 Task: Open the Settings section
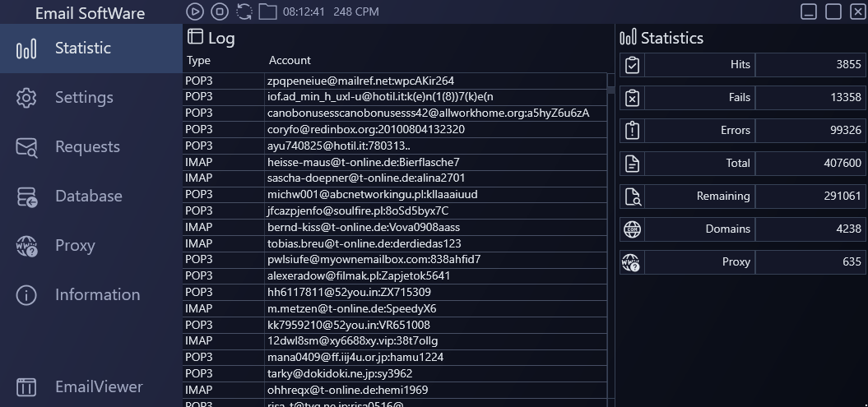pyautogui.click(x=83, y=98)
